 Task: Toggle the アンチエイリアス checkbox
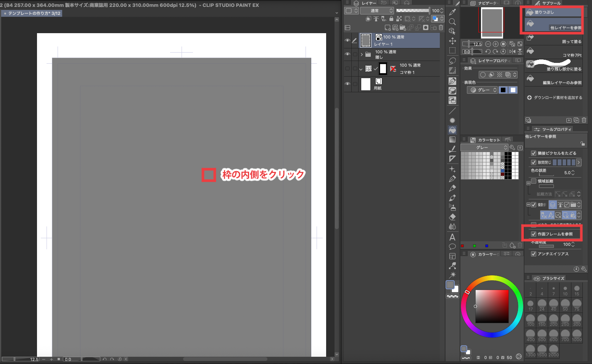click(534, 254)
